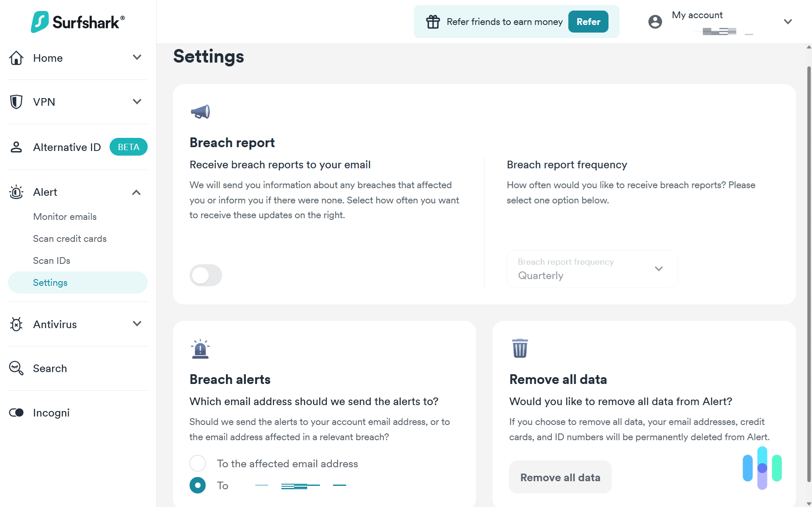Click the Alternative ID person icon

[x=16, y=147]
